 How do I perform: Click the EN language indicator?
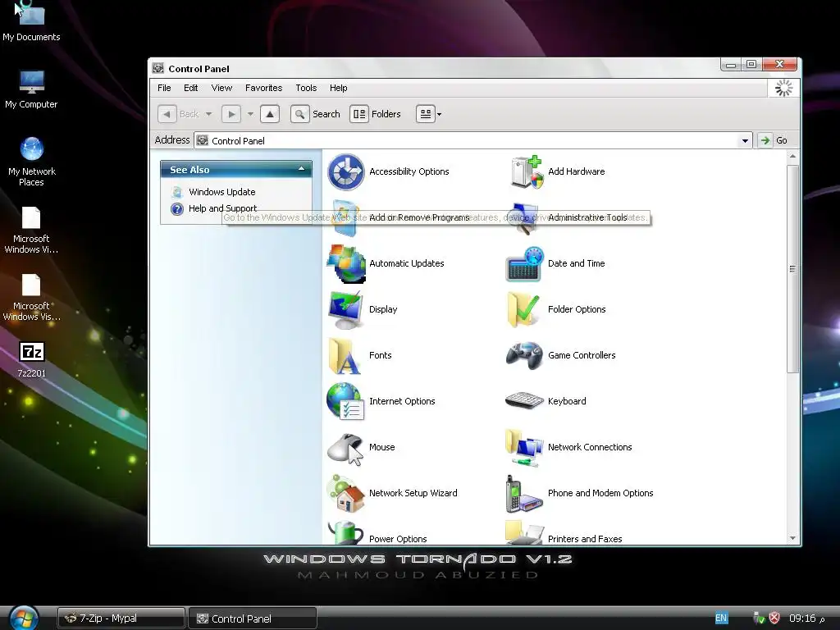coord(721,619)
